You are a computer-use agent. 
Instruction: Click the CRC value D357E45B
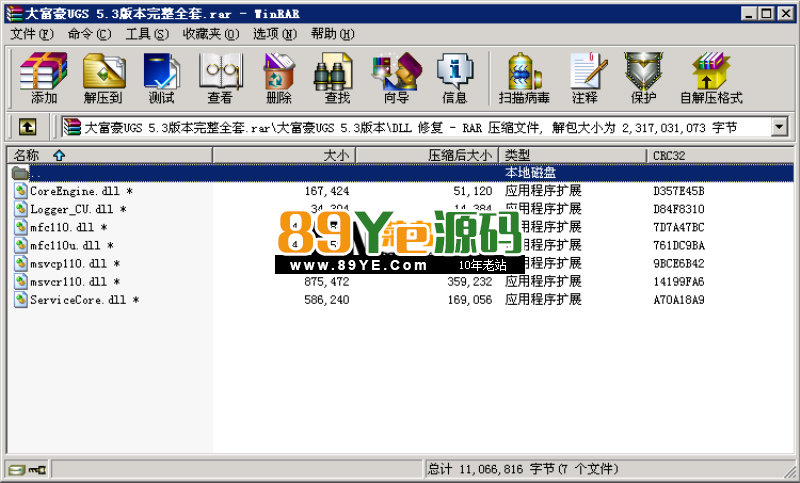[679, 191]
